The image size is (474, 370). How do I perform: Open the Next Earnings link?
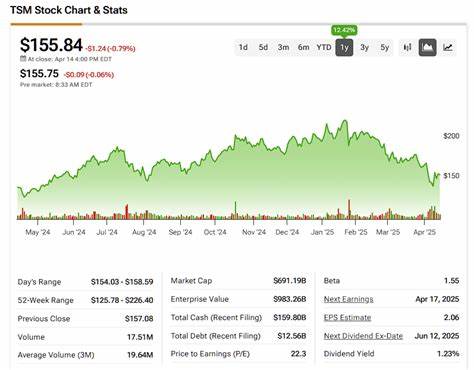[348, 299]
